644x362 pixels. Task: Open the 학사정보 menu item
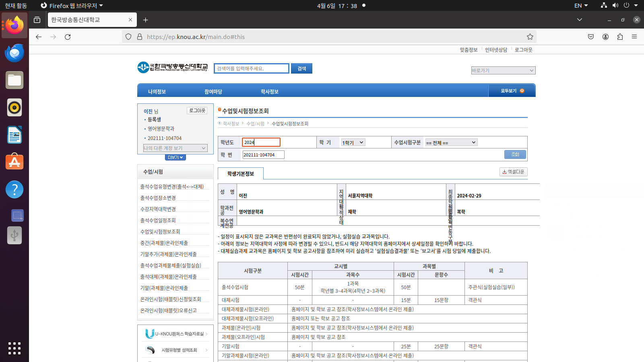[x=269, y=92]
